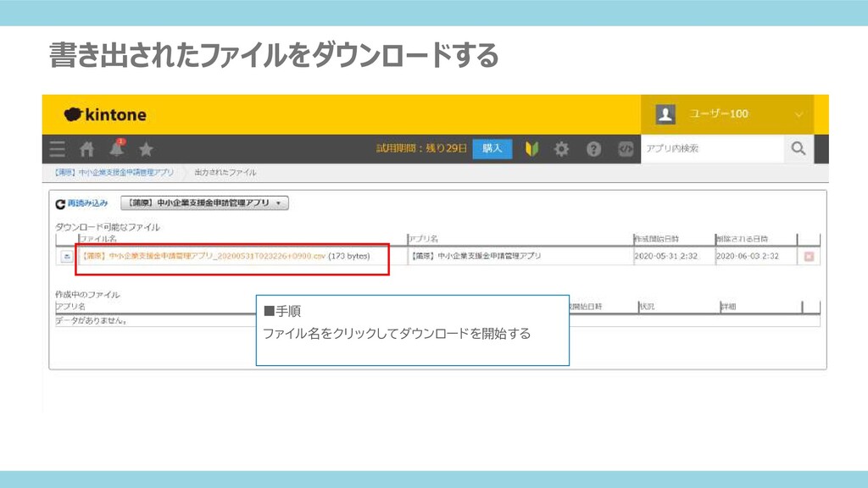Click the 状況 column header

[647, 307]
